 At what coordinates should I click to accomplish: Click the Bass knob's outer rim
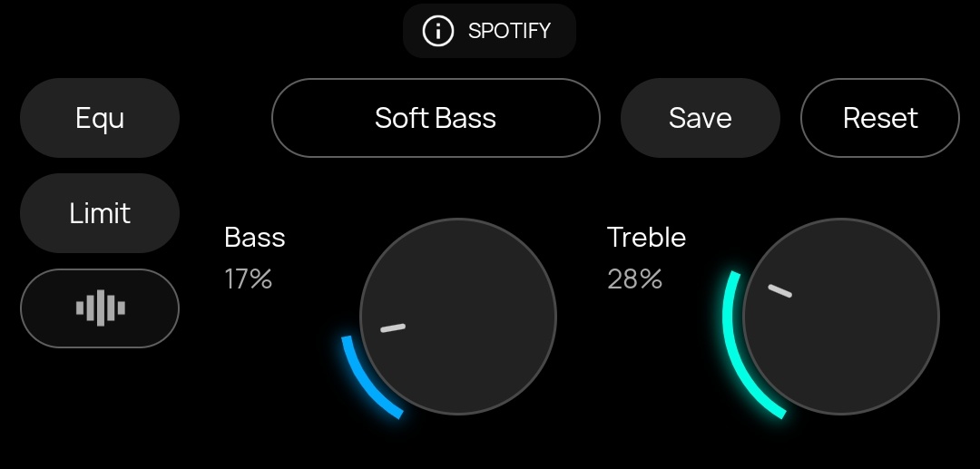tap(555, 317)
